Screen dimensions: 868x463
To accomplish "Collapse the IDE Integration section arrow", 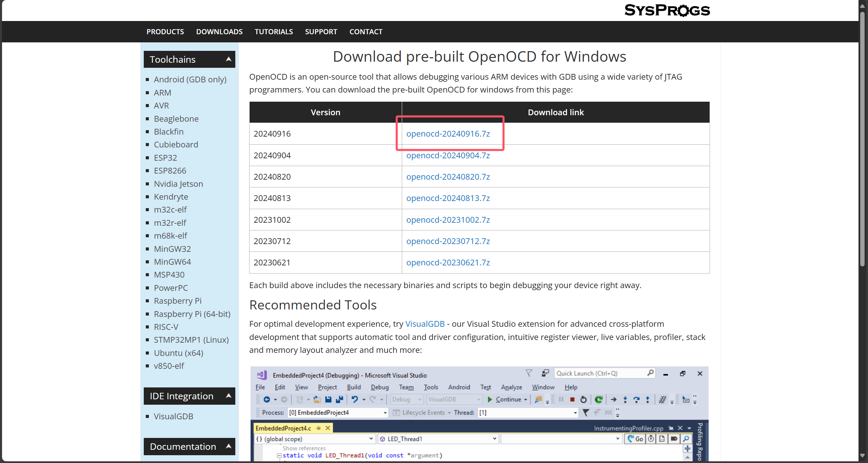I will (229, 396).
